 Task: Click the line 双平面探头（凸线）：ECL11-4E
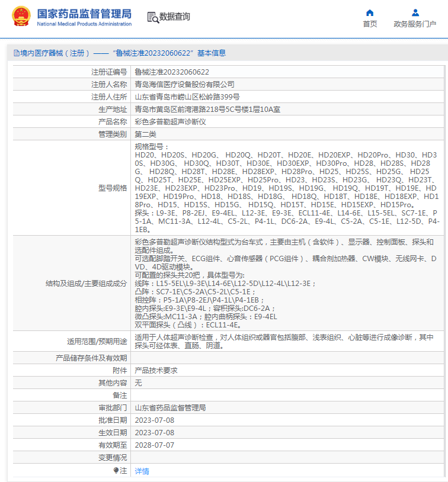coord(188,325)
